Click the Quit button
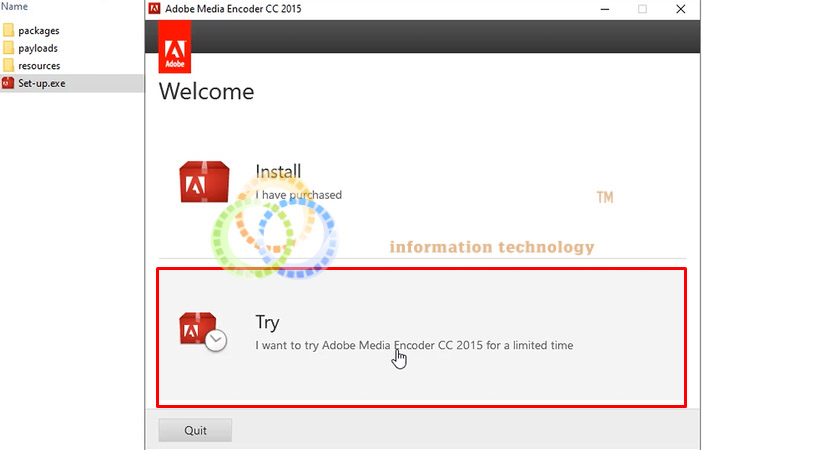The width and height of the screenshot is (820, 450). [x=195, y=430]
